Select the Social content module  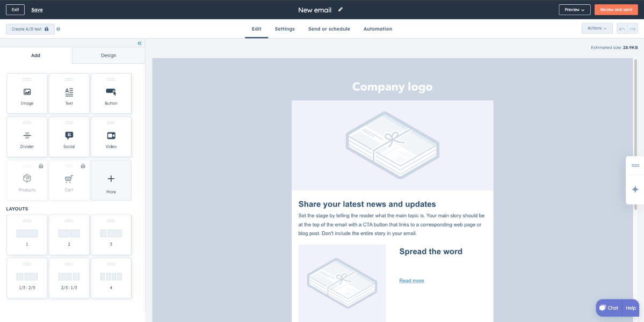pyautogui.click(x=69, y=137)
